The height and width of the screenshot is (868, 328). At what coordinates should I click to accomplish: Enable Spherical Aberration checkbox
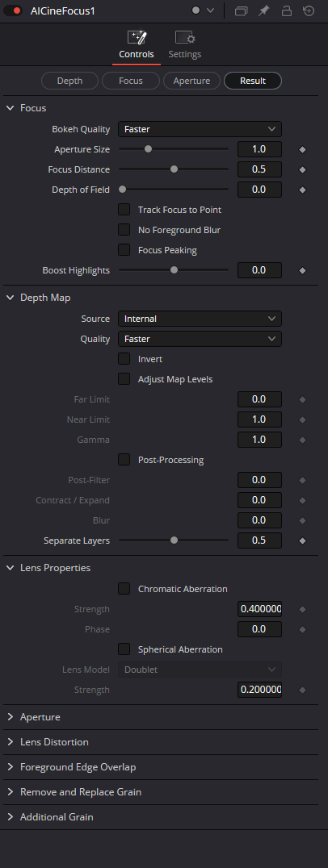click(x=124, y=649)
